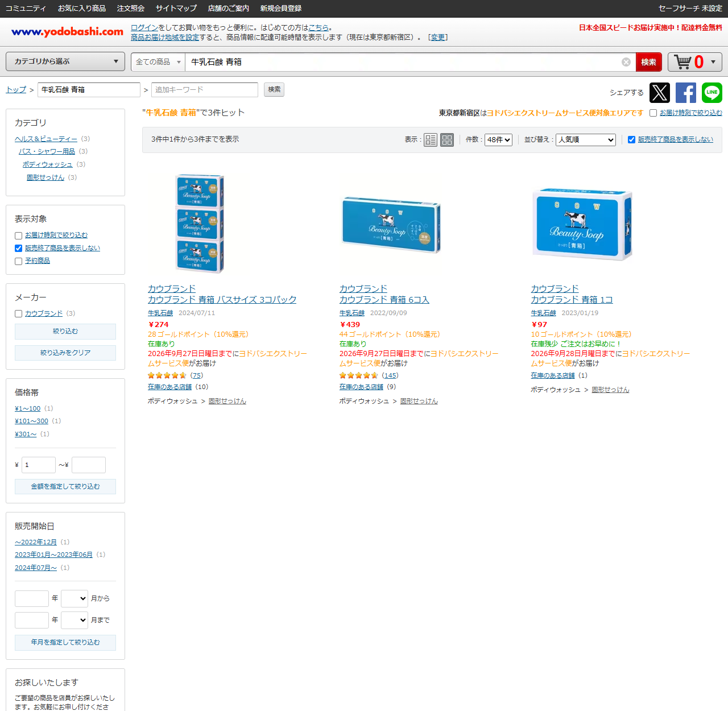
Task: Check the 予約商品 checkbox
Action: (18, 261)
